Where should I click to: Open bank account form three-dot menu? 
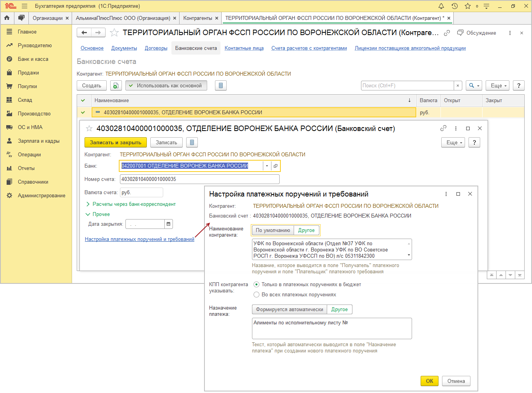[x=456, y=128]
